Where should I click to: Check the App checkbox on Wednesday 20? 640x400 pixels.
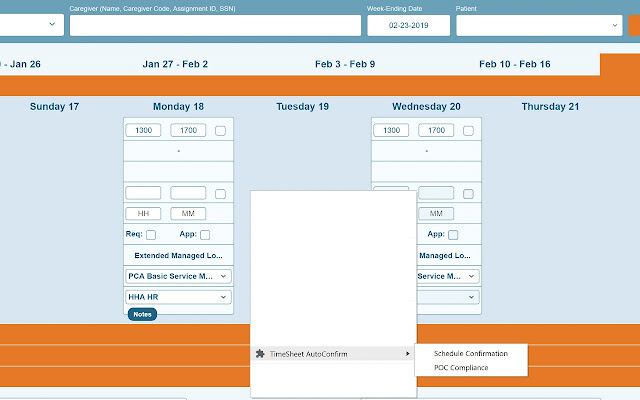(x=453, y=235)
